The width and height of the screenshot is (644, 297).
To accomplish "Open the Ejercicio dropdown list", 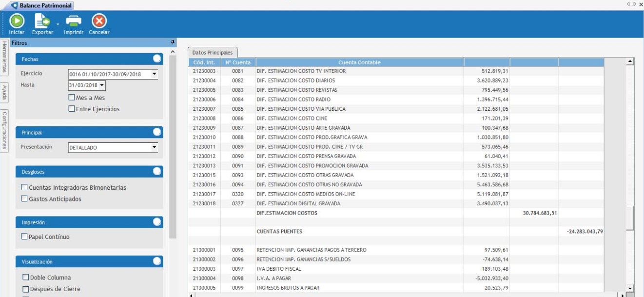I will 154,74.
